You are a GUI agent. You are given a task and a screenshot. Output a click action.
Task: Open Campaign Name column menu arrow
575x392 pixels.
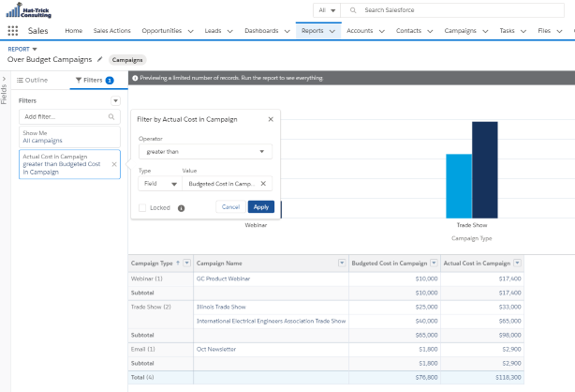(x=342, y=263)
